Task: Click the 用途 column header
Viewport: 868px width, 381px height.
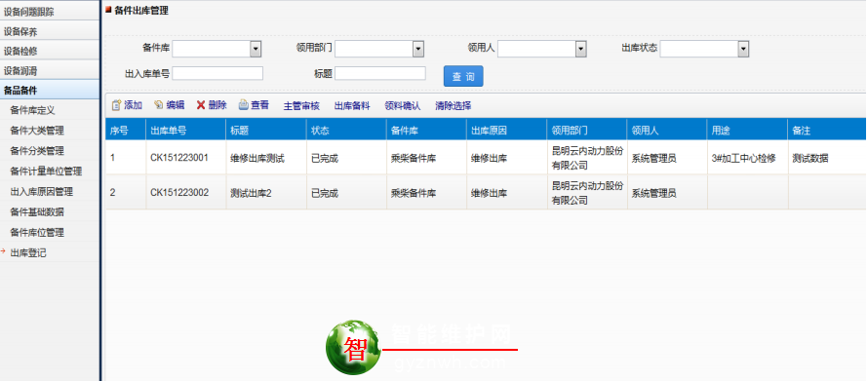Action: (747, 131)
